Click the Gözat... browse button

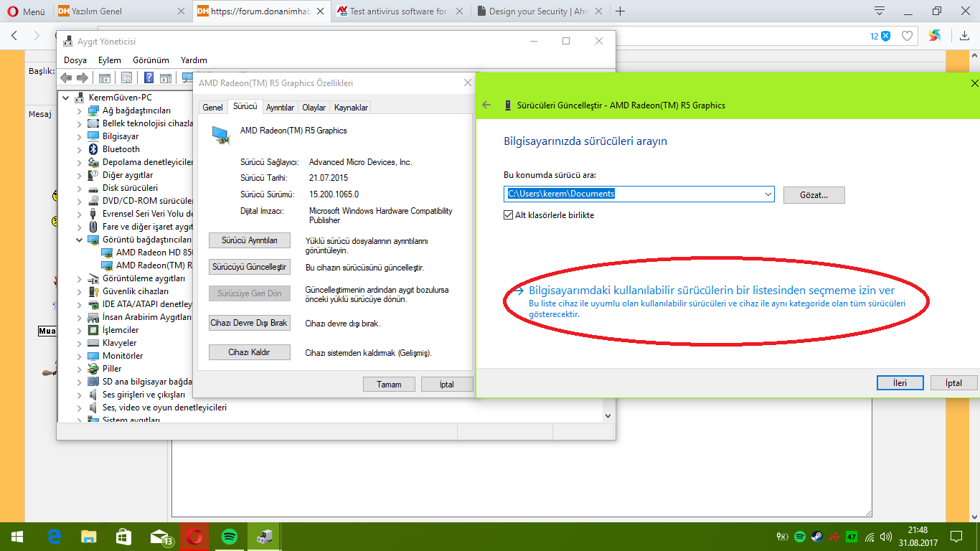814,194
